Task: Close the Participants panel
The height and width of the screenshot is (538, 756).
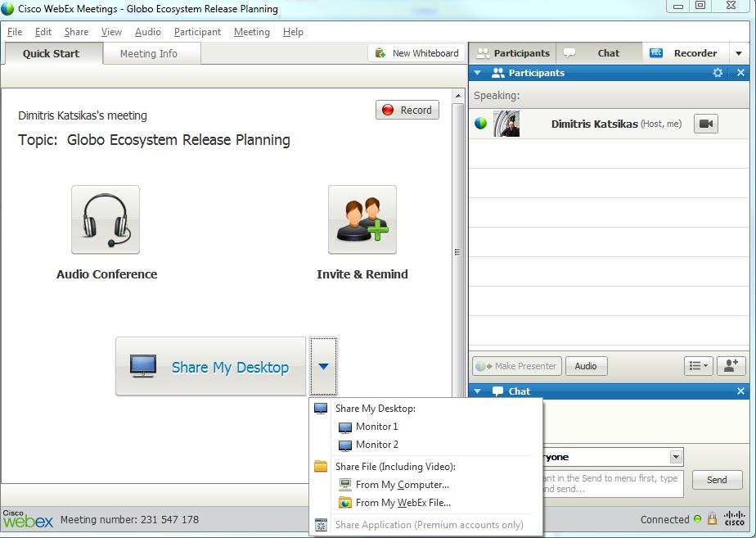Action: [741, 73]
